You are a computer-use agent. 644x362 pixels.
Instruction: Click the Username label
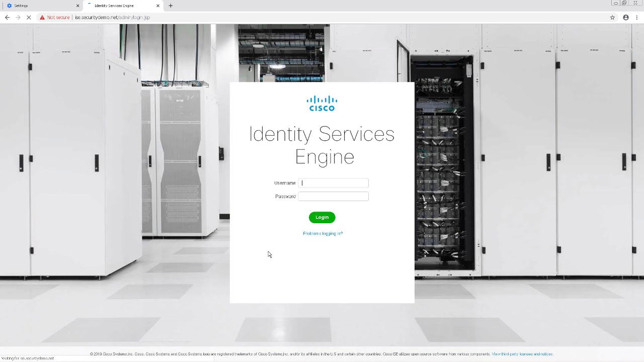(x=285, y=183)
